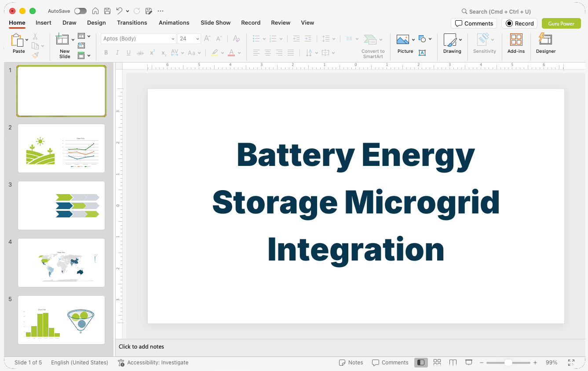Open the Slide Show tab
Image resolution: width=588 pixels, height=371 pixels.
coord(215,23)
